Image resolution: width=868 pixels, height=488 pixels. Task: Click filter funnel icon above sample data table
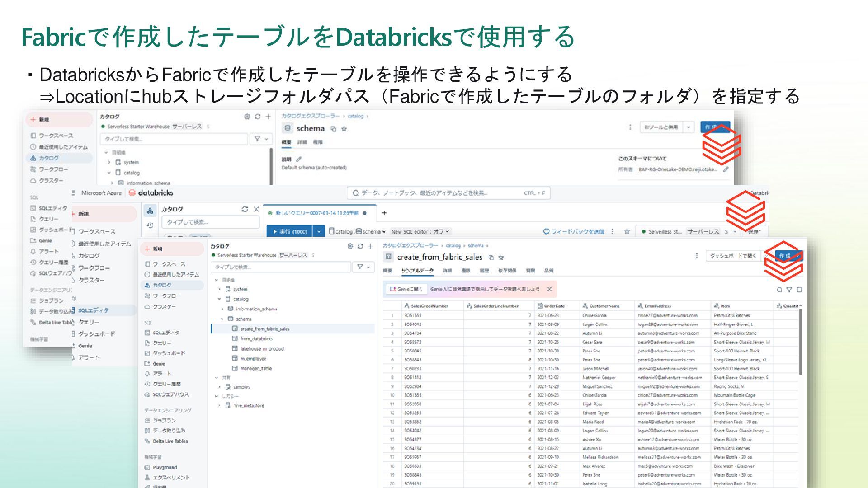789,290
